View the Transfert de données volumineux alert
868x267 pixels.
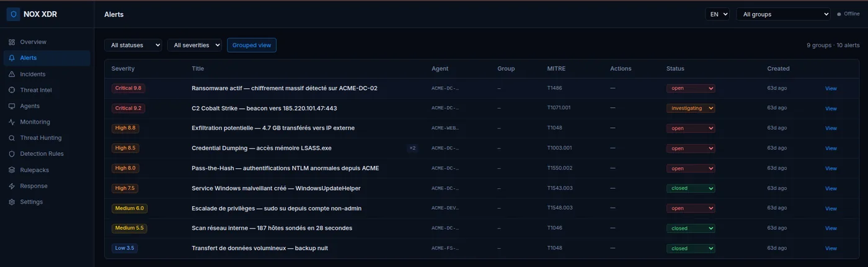pyautogui.click(x=831, y=248)
